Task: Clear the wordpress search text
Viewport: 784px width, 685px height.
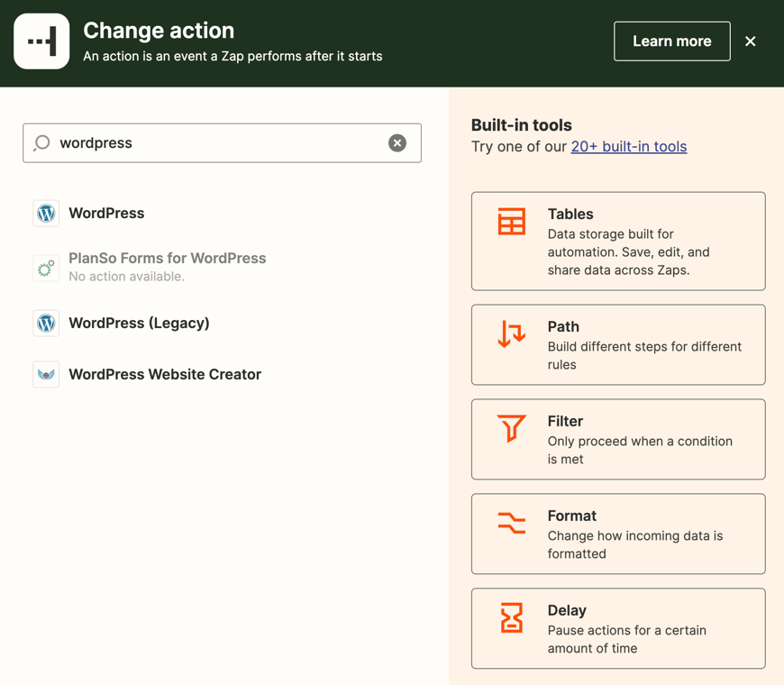Action: coord(397,143)
